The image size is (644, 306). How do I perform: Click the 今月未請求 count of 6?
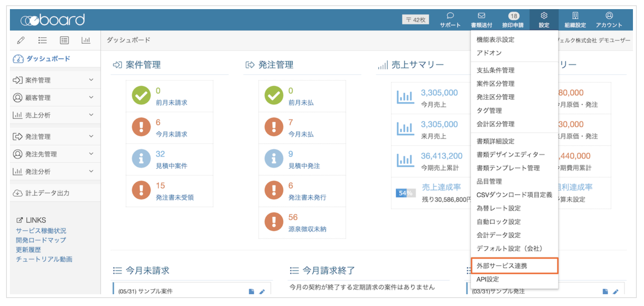[158, 123]
